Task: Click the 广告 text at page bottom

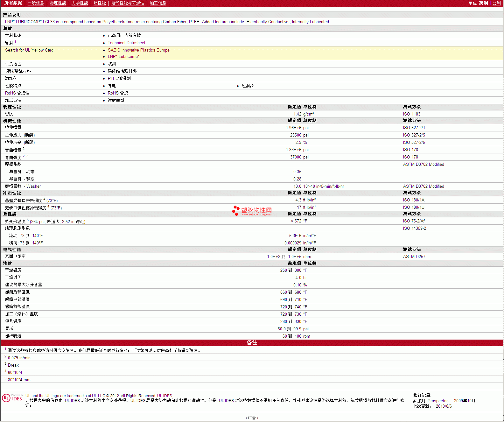Action: (252, 418)
